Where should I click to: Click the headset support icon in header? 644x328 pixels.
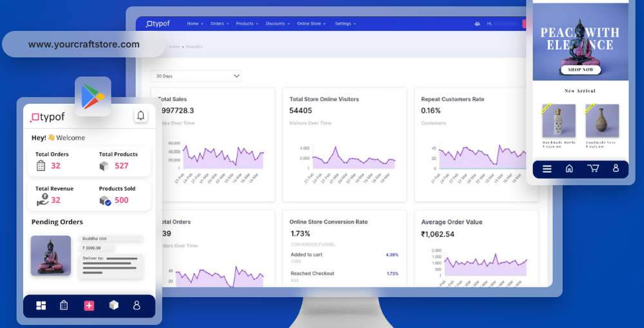pyautogui.click(x=477, y=24)
